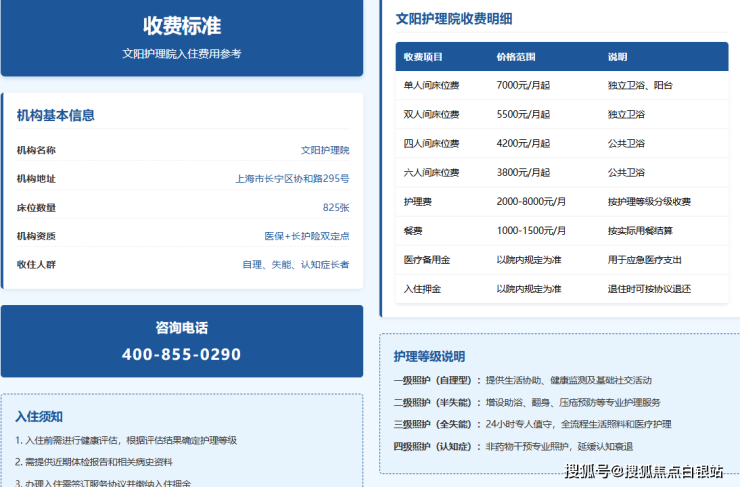
Task: Click the 医保+长护险双定点 qualification value
Action: click(307, 236)
